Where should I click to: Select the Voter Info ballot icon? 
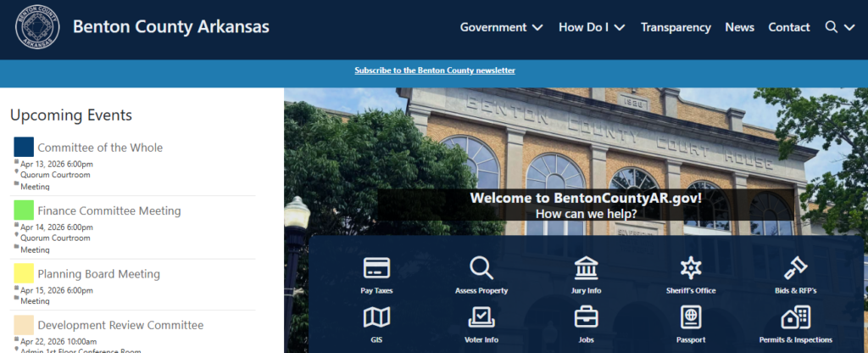pos(481,318)
